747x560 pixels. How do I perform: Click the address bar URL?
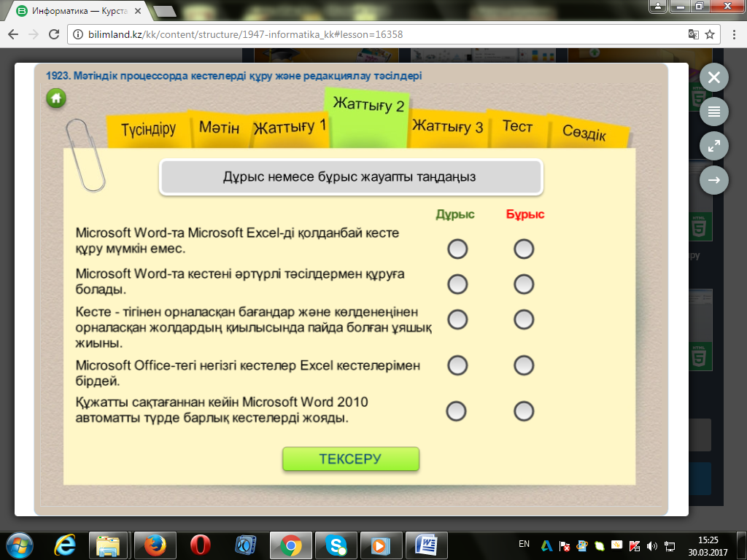point(245,34)
